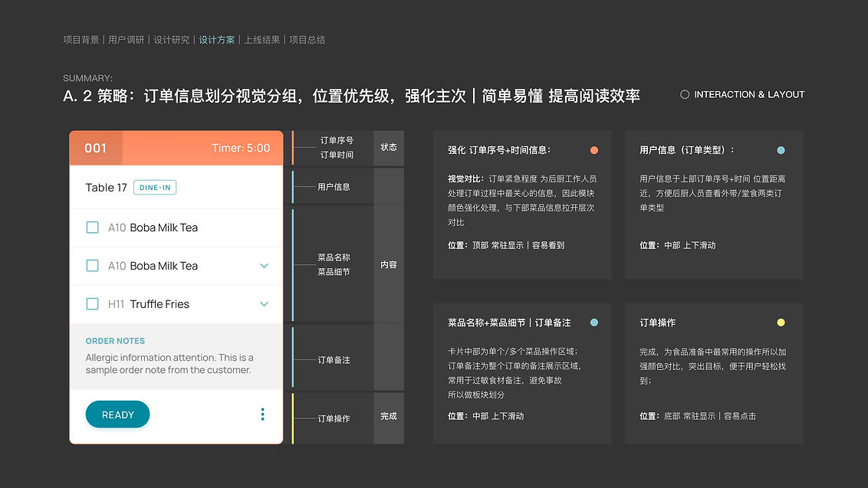Image resolution: width=868 pixels, height=488 pixels.
Task: Click the orange dot on 强化 订单序号 card
Action: (x=594, y=150)
